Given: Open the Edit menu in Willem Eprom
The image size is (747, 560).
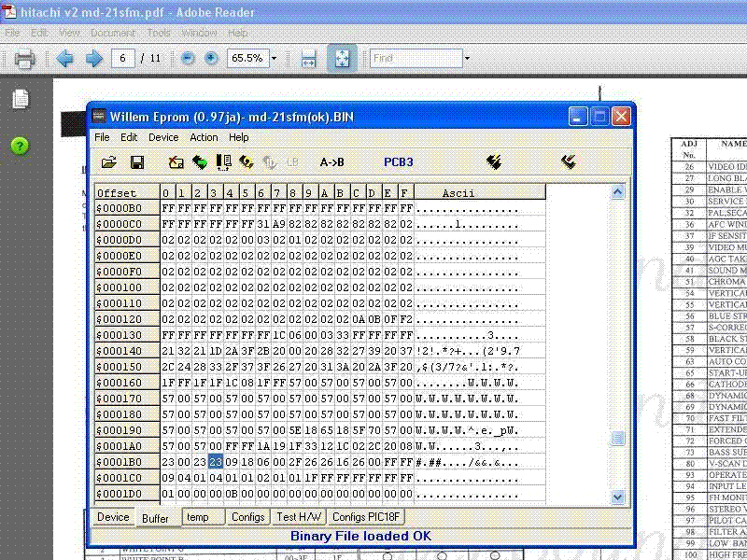Looking at the screenshot, I should point(129,137).
